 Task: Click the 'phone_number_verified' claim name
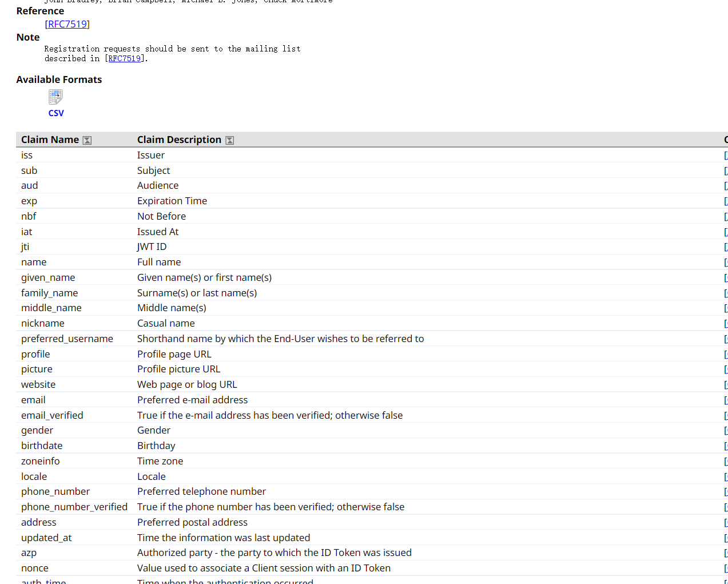(74, 507)
